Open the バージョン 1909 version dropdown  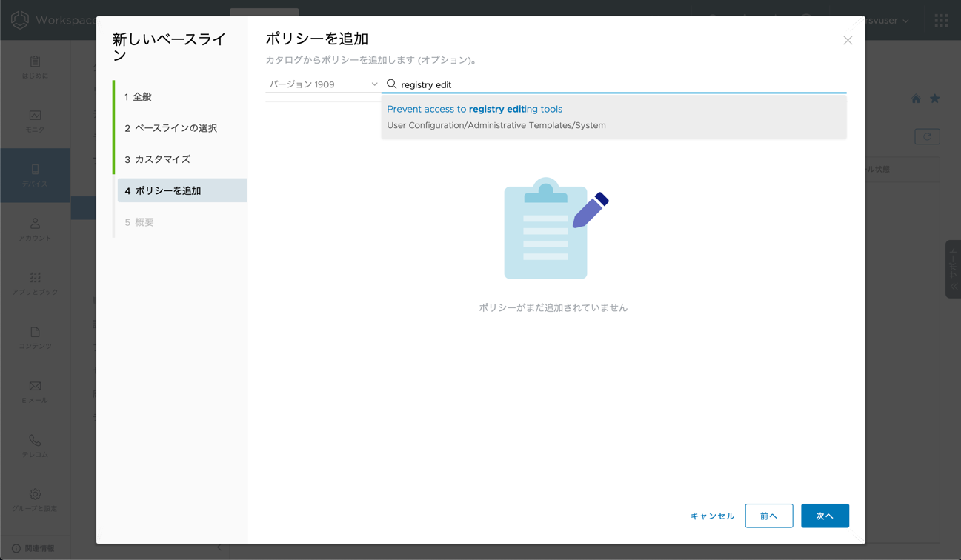[323, 84]
